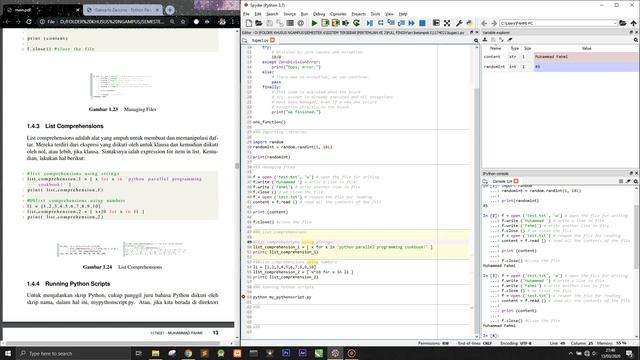Toggle the breakpoint marker on the editor gutter

click(x=244, y=297)
